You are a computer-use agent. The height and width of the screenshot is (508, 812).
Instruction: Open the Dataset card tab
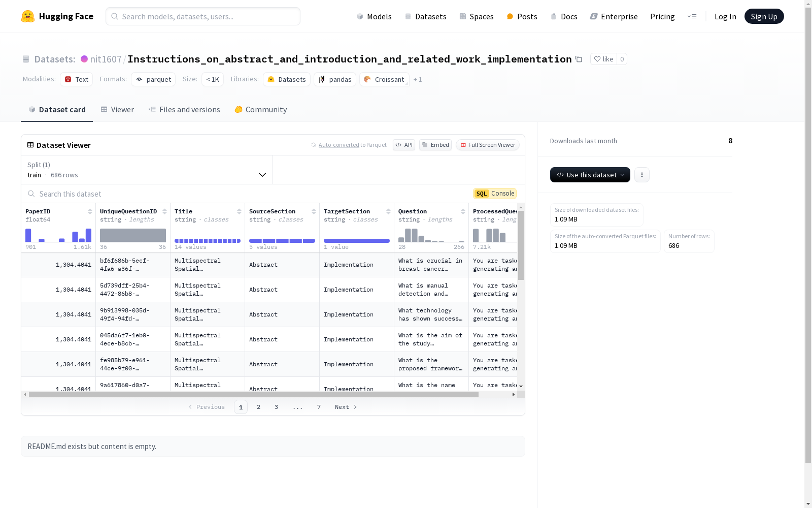[57, 110]
